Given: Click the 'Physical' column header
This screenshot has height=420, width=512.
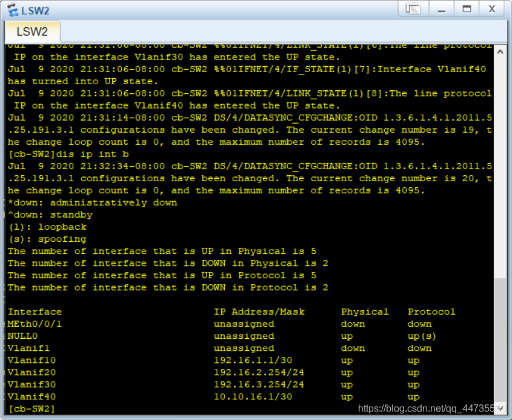Looking at the screenshot, I should click(x=365, y=312).
